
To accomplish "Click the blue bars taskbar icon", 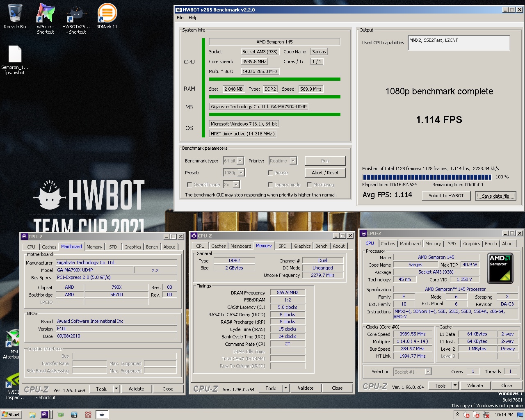I will (74, 415).
